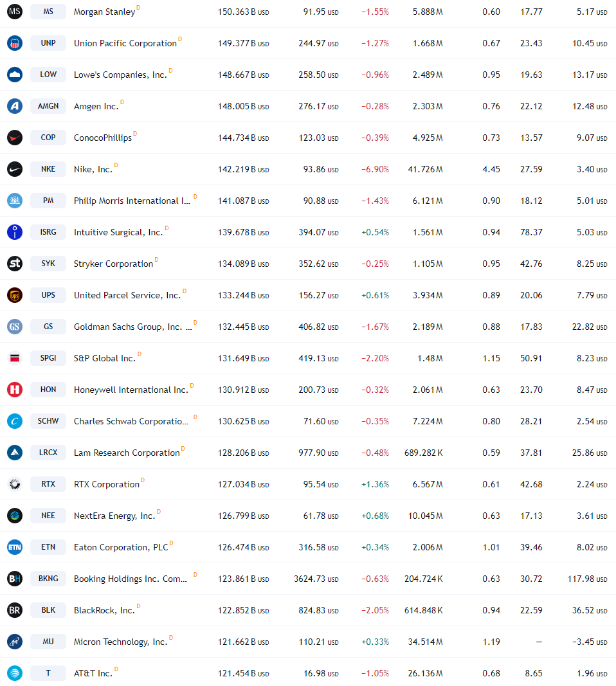Click Lam Research market cap 128.206 B
This screenshot has width=616, height=686.
tap(243, 453)
